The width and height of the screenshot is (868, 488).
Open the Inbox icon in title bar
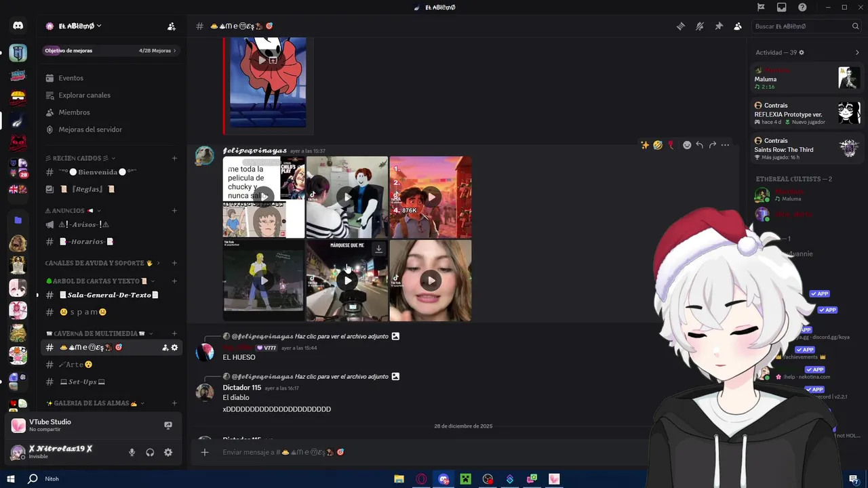[x=782, y=7]
